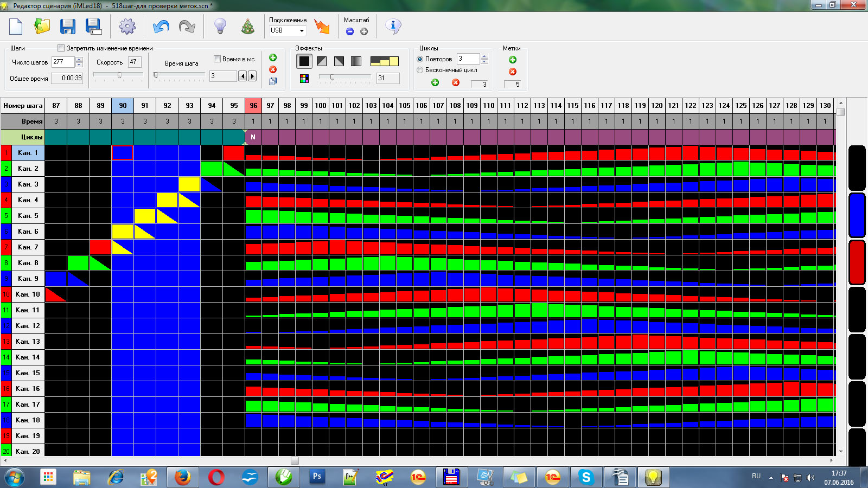Screen dimensions: 868x488
Task: Add a cycle with the green plus
Action: [x=435, y=82]
